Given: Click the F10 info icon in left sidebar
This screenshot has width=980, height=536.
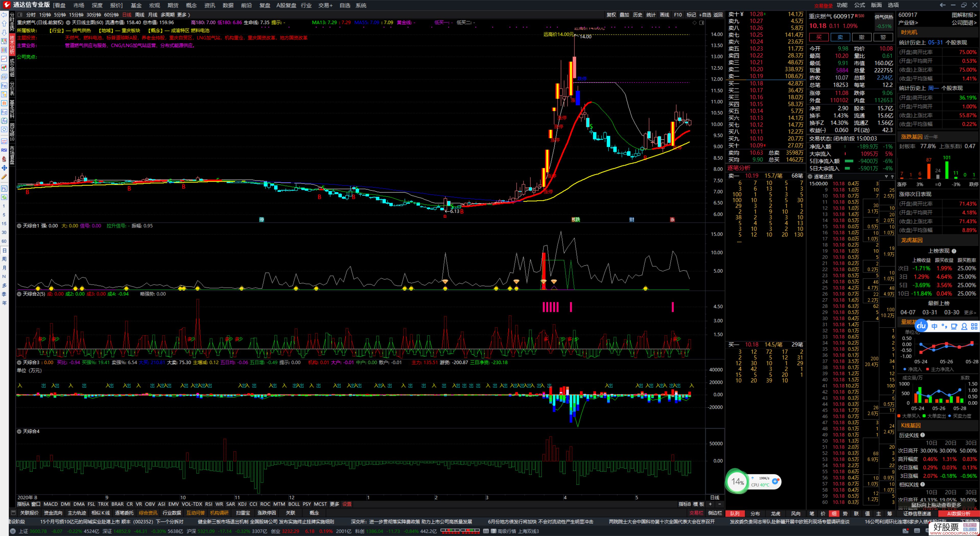Looking at the screenshot, I should pos(4,86).
